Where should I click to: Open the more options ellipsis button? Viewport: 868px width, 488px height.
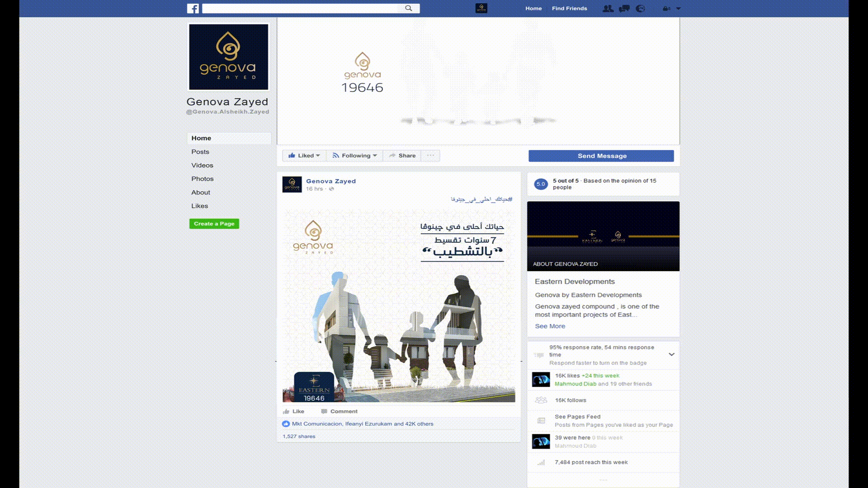point(430,155)
